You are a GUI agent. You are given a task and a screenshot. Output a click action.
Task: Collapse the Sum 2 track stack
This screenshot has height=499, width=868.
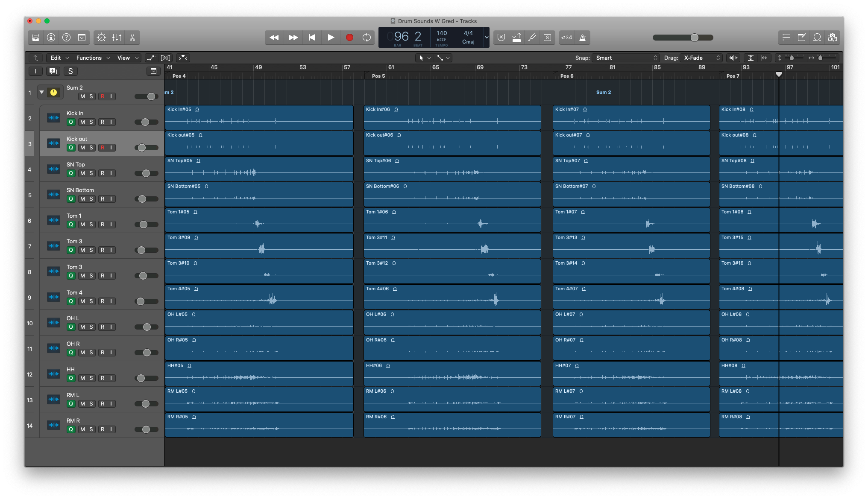pos(42,92)
